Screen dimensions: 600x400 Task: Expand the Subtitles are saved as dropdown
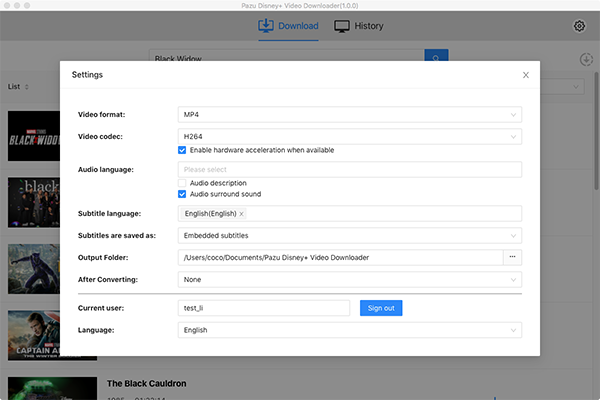pyautogui.click(x=350, y=235)
